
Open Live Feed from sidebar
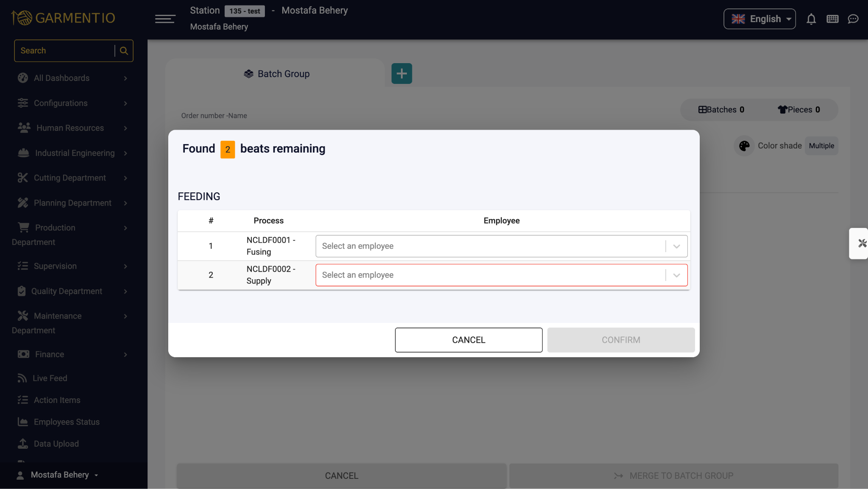pos(50,378)
